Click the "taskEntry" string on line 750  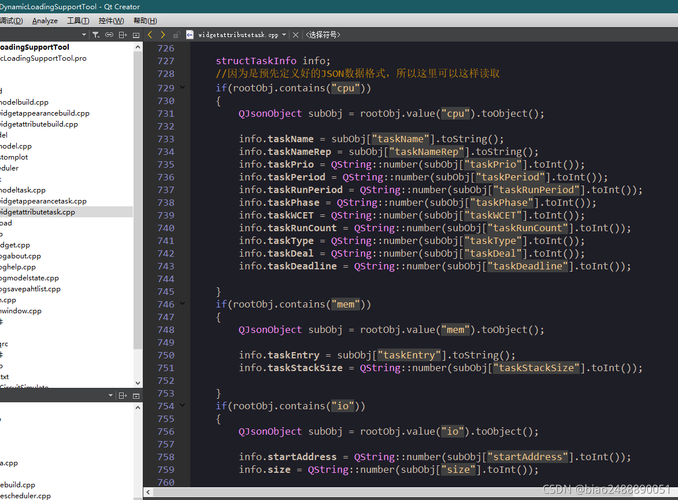[x=409, y=355]
